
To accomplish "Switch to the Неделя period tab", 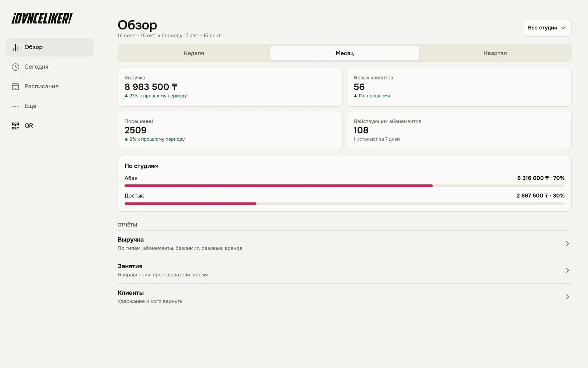I will tap(194, 53).
